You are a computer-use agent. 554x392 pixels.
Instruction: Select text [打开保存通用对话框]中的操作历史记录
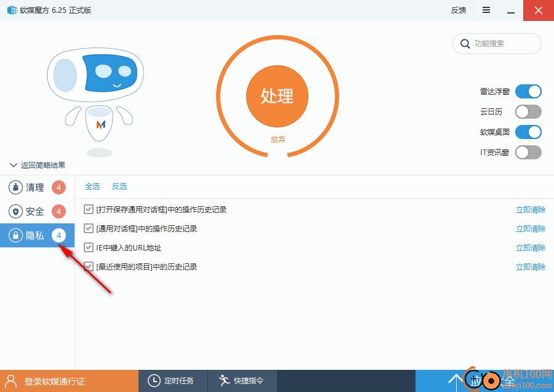tap(161, 210)
